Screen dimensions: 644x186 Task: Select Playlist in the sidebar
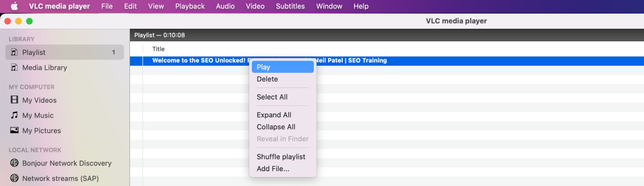tap(65, 52)
